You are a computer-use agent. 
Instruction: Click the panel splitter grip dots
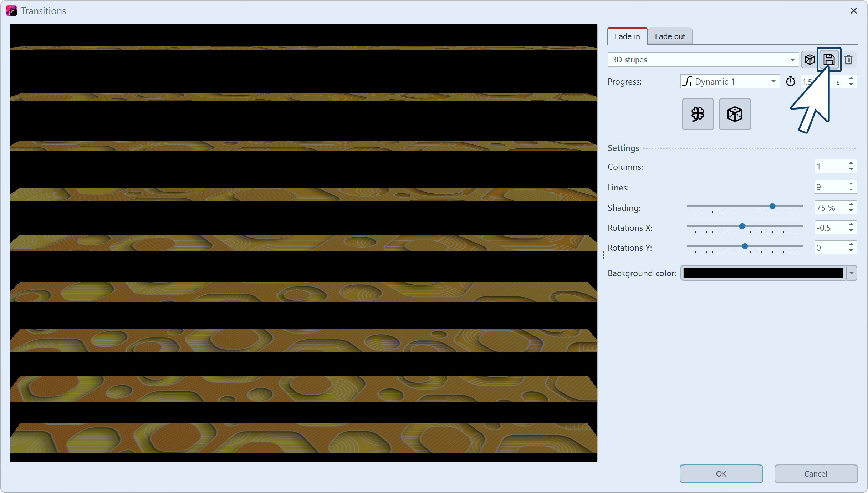tap(603, 255)
